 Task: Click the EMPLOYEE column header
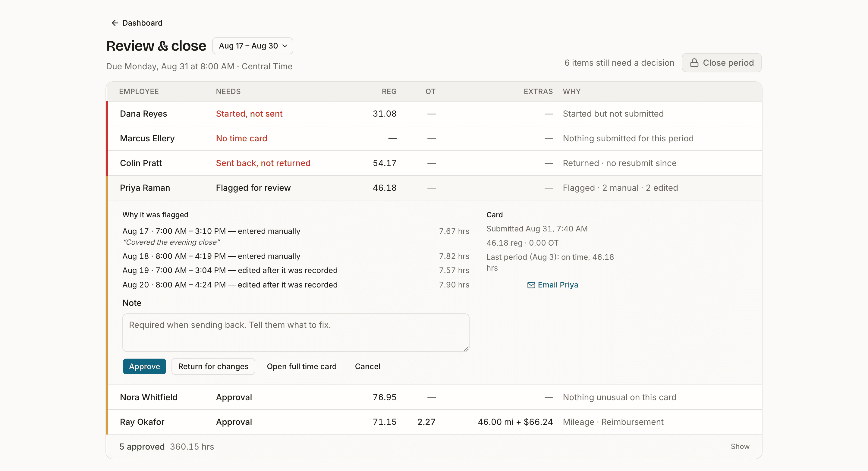click(x=139, y=92)
